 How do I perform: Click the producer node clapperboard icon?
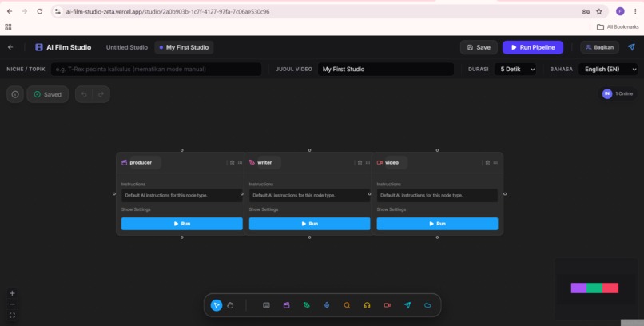tap(125, 162)
